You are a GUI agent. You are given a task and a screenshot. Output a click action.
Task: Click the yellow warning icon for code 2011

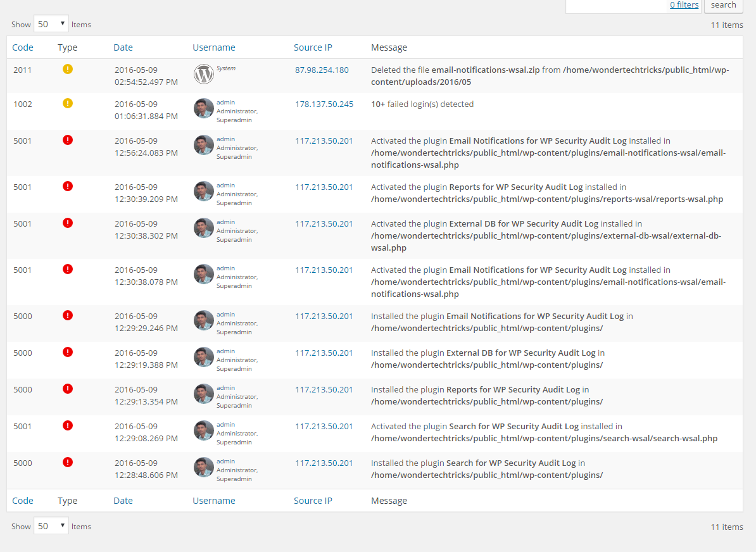coord(68,69)
